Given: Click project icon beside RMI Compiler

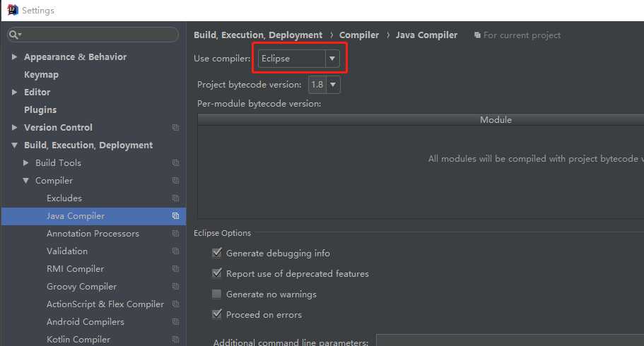Looking at the screenshot, I should tap(175, 269).
